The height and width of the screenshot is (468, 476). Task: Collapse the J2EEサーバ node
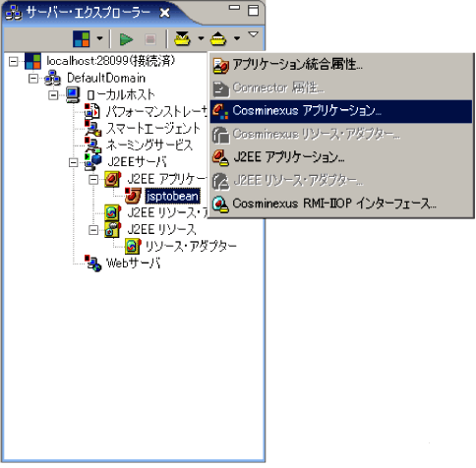click(74, 162)
